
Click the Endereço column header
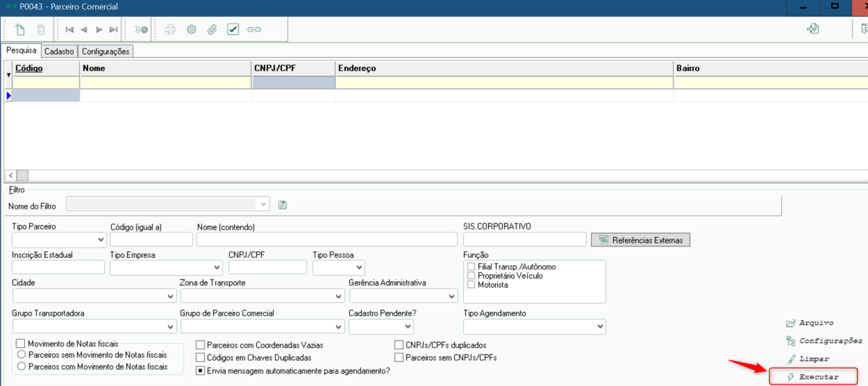(504, 68)
